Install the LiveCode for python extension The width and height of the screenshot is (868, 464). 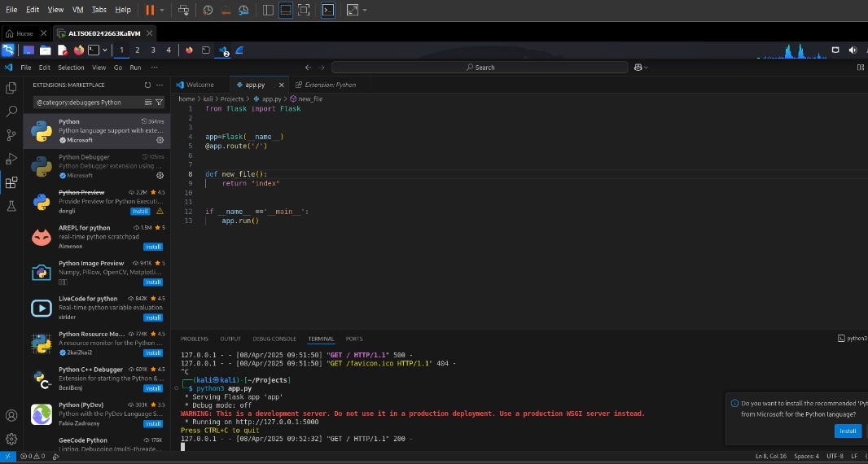coord(153,317)
